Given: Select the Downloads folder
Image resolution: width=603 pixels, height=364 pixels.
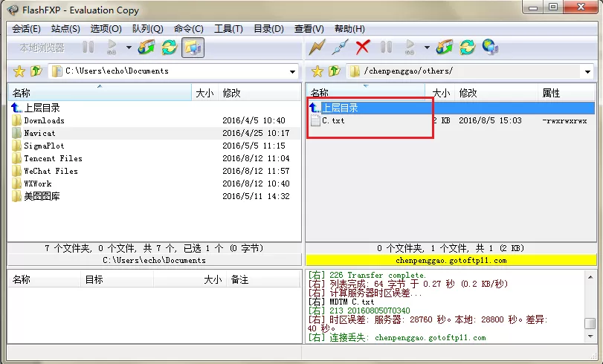Looking at the screenshot, I should (44, 120).
